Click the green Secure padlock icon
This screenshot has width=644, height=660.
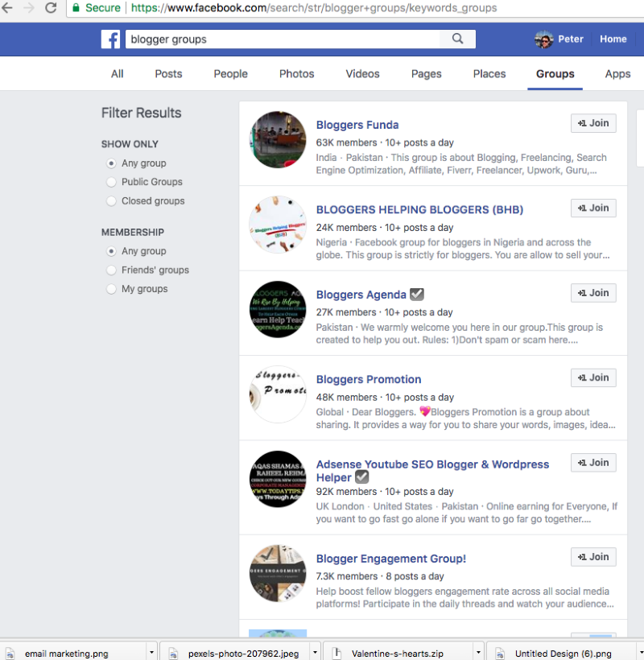coord(76,7)
